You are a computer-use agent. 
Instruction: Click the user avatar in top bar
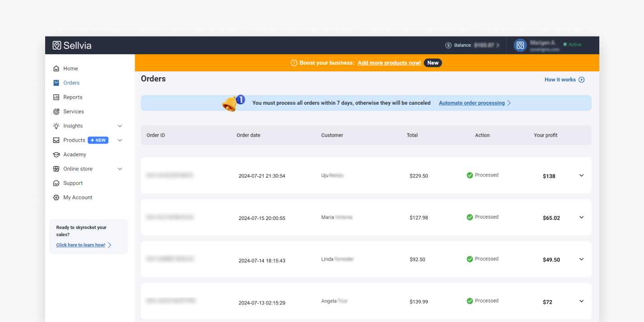coord(520,45)
